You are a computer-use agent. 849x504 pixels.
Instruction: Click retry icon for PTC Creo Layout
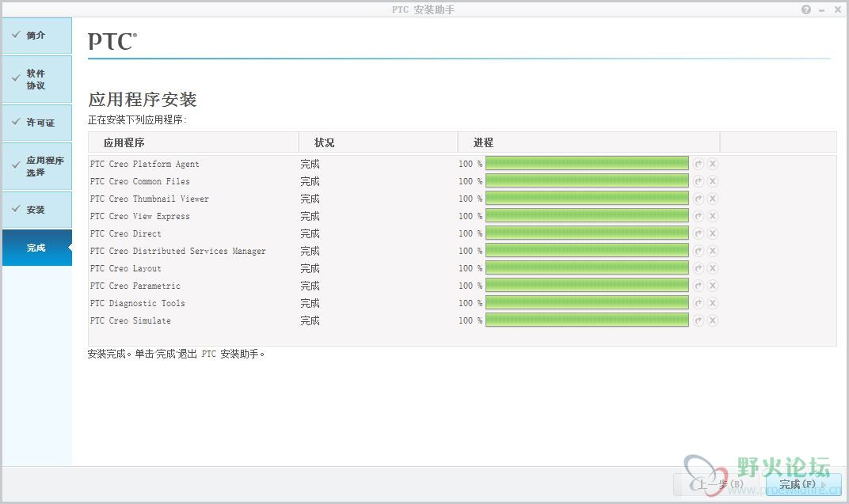point(699,268)
